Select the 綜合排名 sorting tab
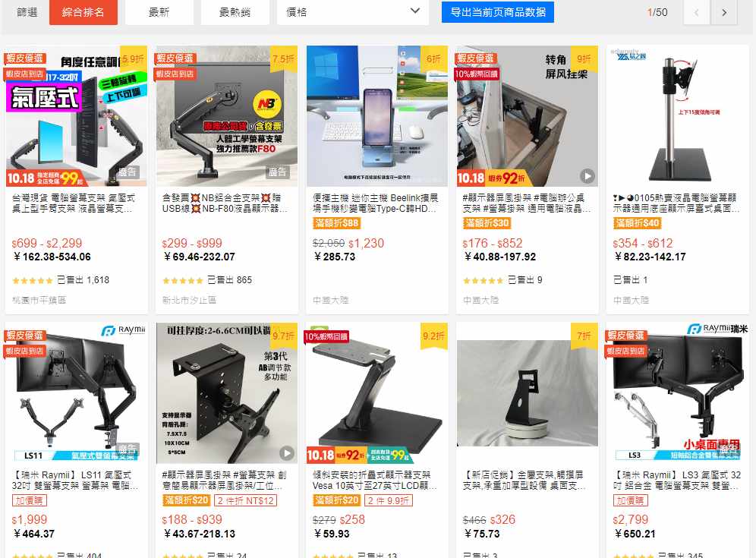This screenshot has width=756, height=558. tap(83, 12)
